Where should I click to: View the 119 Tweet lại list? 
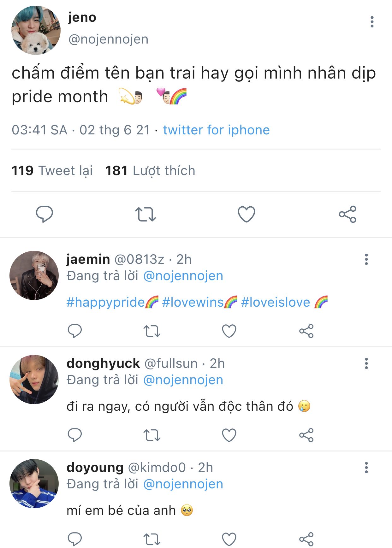[52, 171]
